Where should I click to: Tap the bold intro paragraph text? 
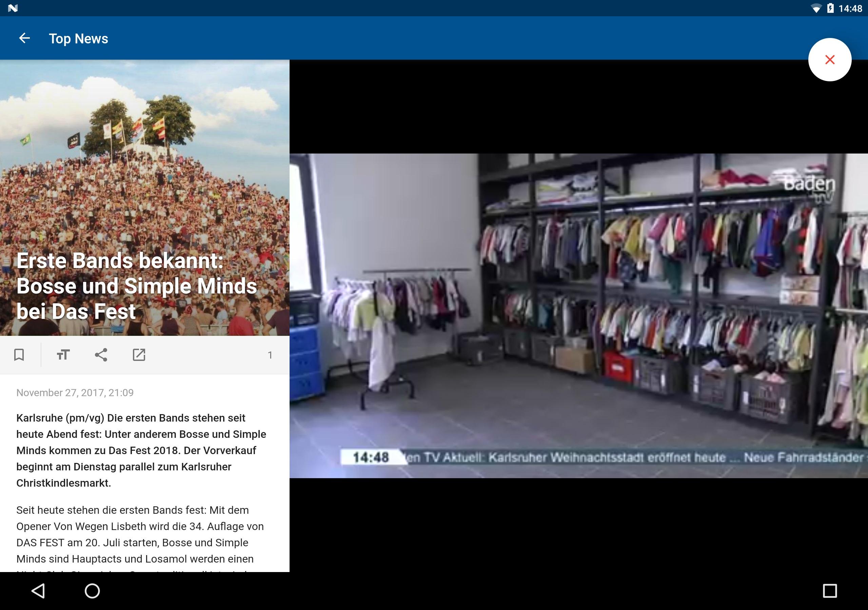click(x=142, y=450)
